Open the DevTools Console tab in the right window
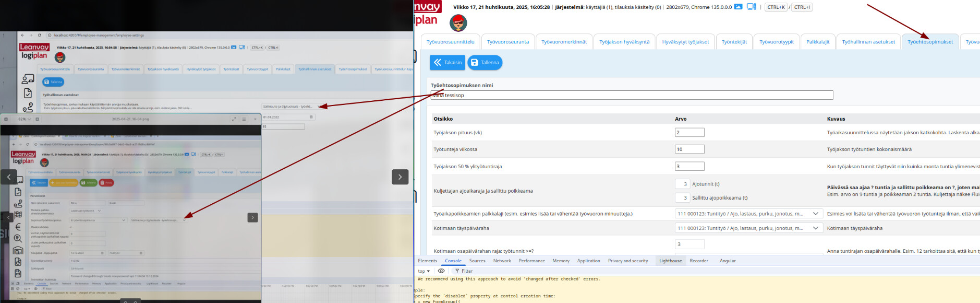This screenshot has height=303, width=980. 453,261
